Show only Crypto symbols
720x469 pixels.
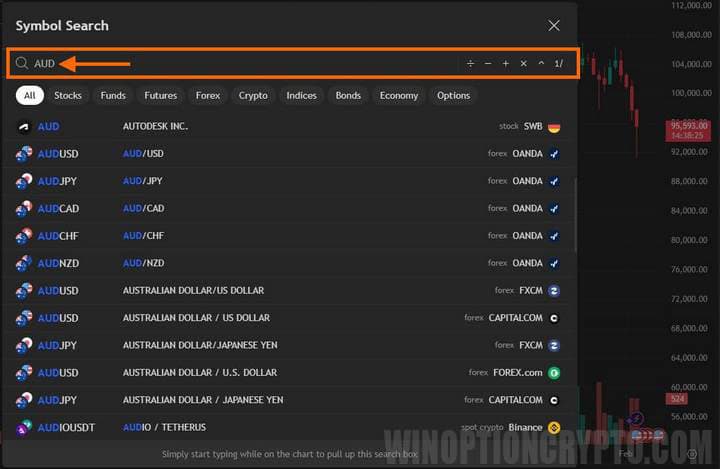(253, 96)
